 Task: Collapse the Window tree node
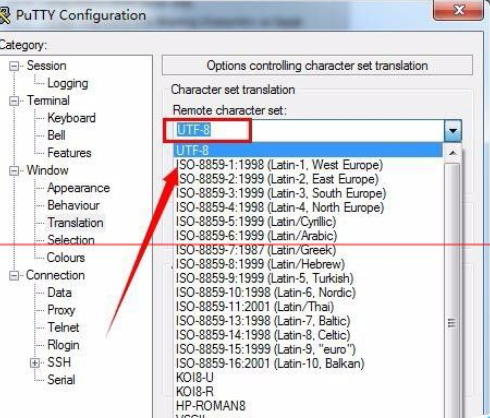[14, 171]
